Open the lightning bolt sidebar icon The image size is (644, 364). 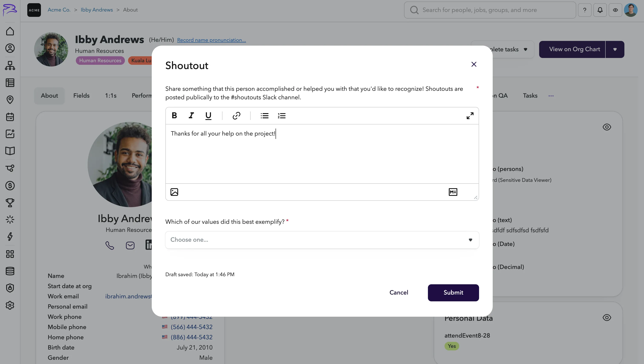(10, 237)
